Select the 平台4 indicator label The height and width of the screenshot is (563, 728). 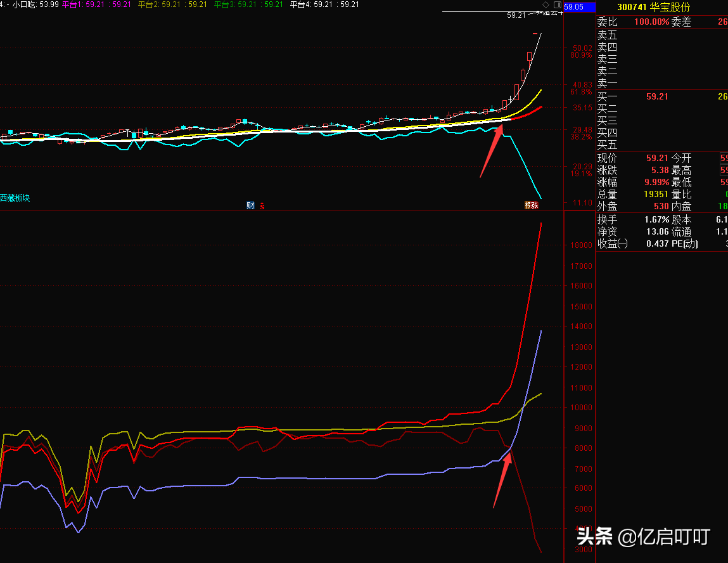[x=300, y=4]
